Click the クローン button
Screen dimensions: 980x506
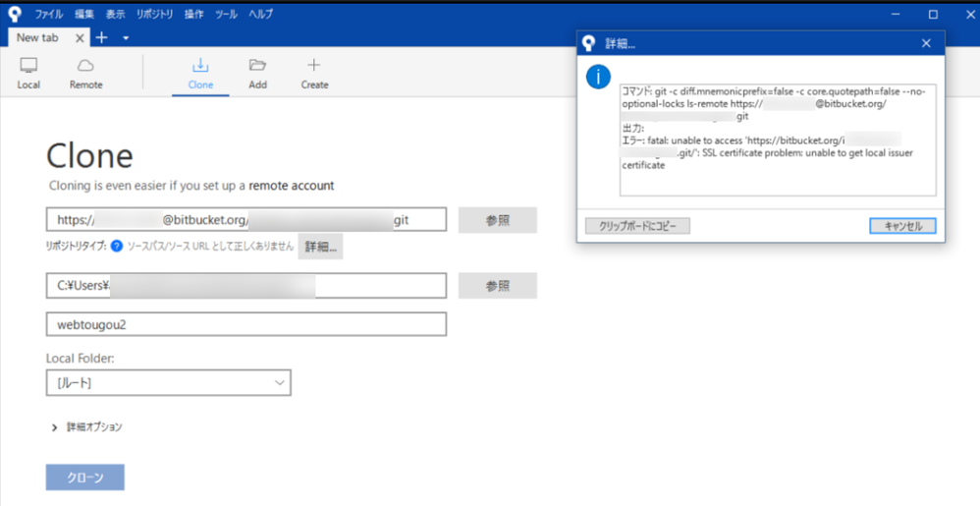click(85, 478)
